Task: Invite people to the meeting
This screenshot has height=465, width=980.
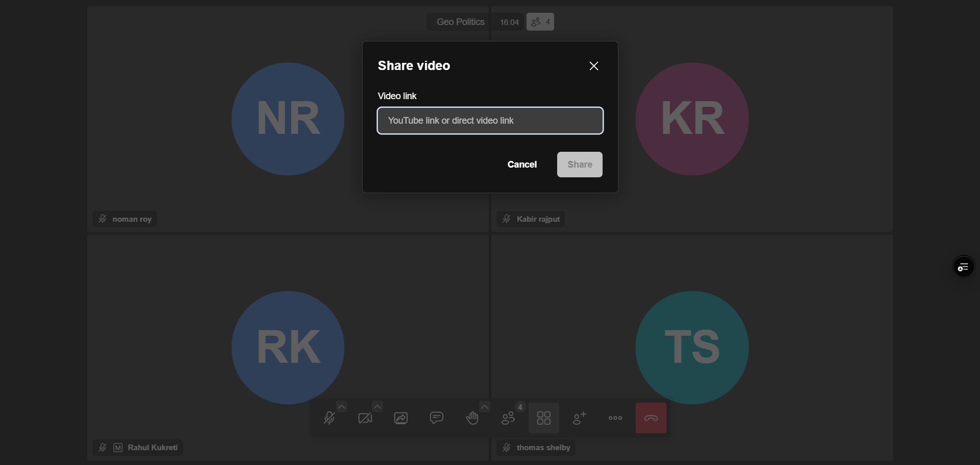Action: point(579,418)
